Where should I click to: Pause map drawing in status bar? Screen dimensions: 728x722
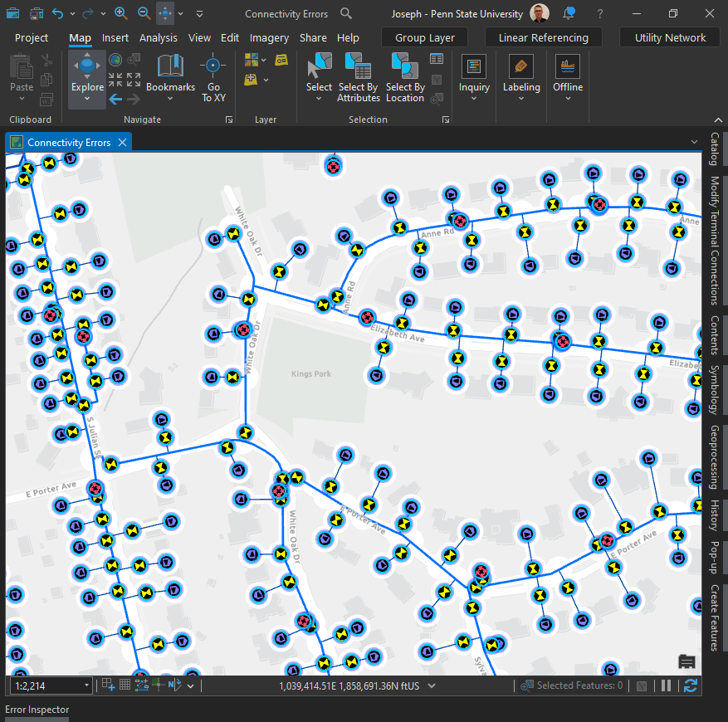click(666, 685)
